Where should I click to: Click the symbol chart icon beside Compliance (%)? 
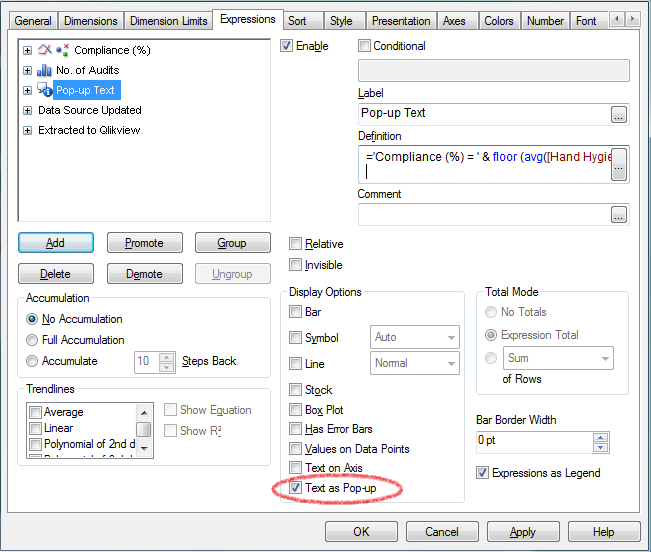62,50
